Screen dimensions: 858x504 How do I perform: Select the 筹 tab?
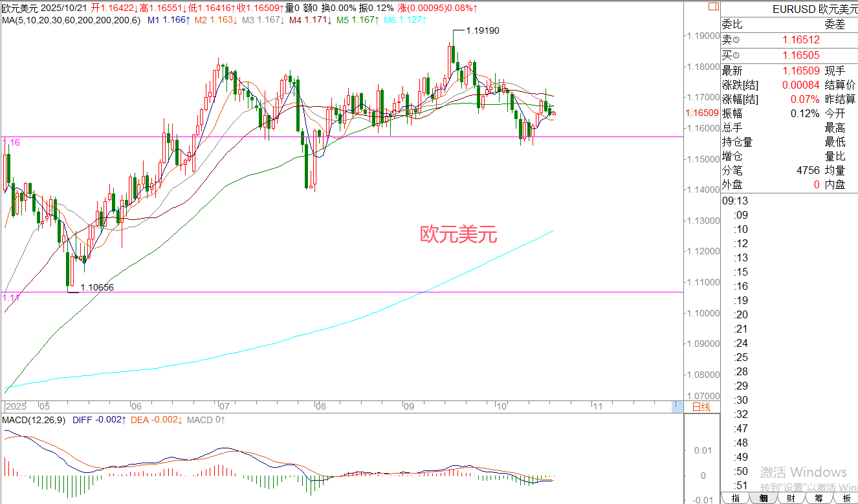coord(819,498)
